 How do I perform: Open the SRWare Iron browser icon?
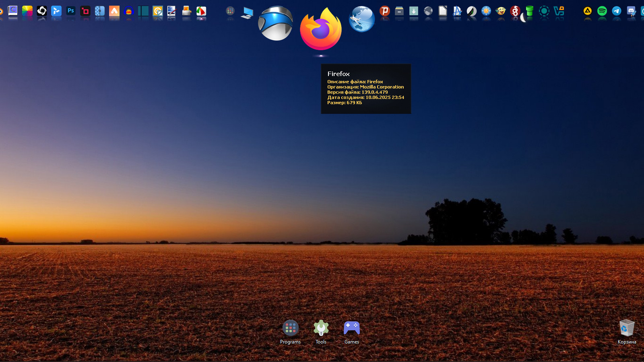pos(276,23)
